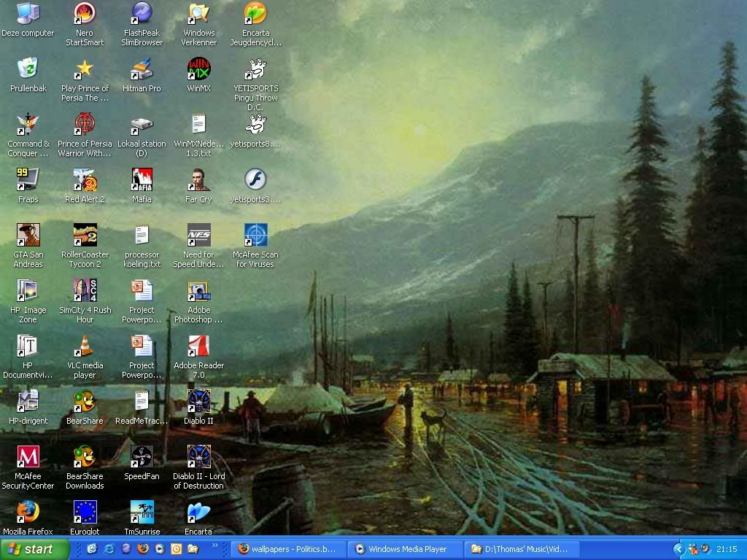Open the Windows start menu
The image size is (747, 560).
tap(34, 549)
